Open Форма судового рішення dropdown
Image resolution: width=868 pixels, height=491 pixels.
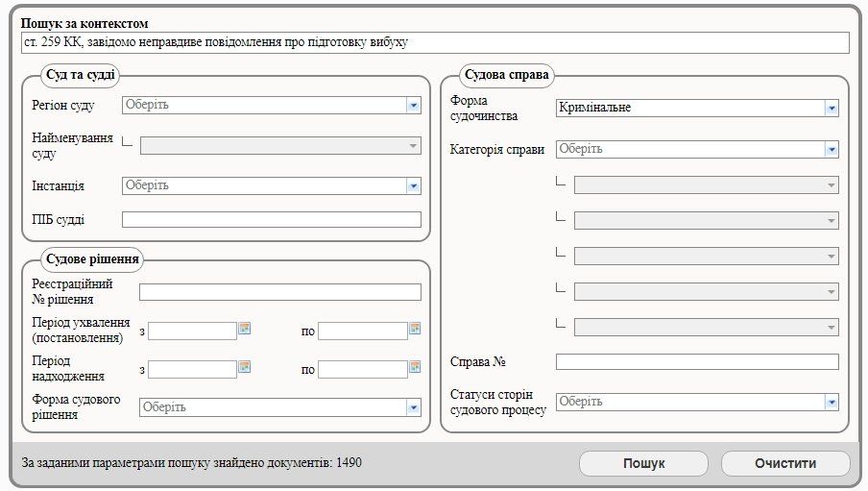[413, 407]
